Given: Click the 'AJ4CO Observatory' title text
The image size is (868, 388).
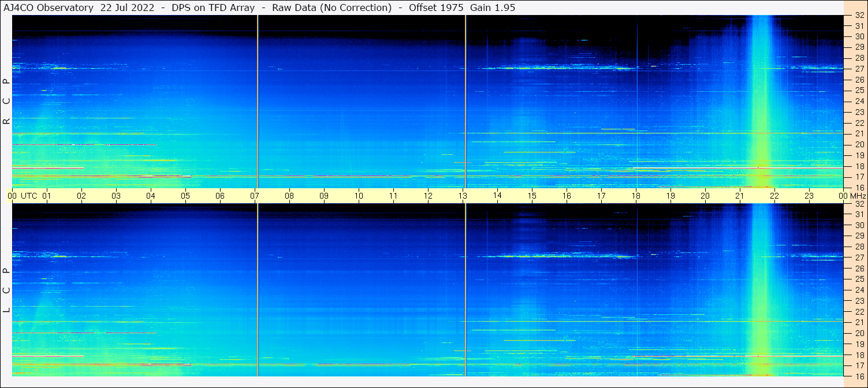Looking at the screenshot, I should click(49, 8).
